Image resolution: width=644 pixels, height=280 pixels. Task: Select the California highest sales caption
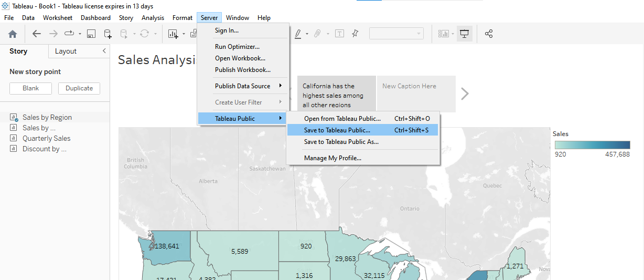(337, 94)
